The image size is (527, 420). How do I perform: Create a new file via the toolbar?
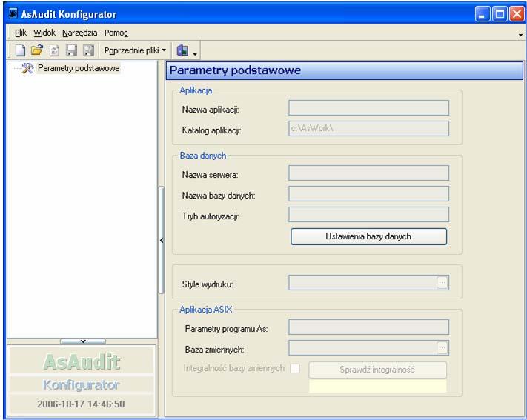click(x=21, y=50)
